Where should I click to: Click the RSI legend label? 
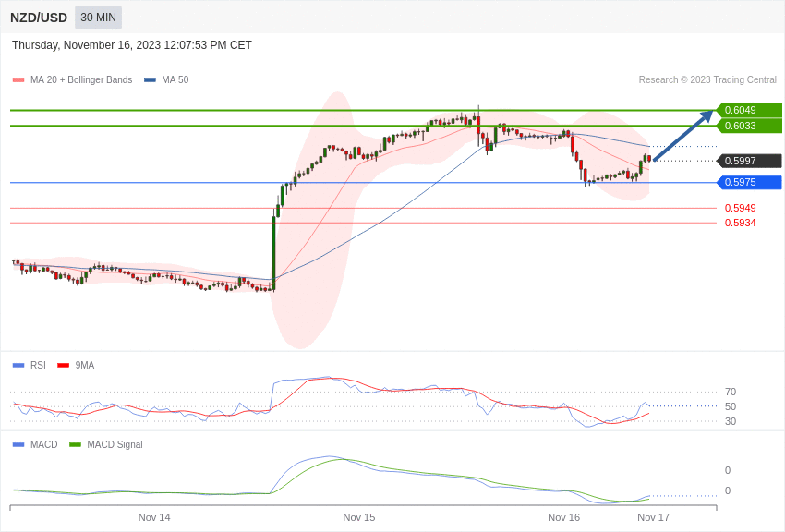38,366
